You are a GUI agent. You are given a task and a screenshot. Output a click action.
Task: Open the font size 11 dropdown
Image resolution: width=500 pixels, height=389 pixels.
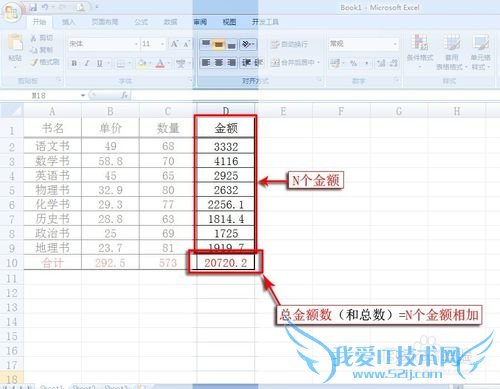click(x=163, y=44)
